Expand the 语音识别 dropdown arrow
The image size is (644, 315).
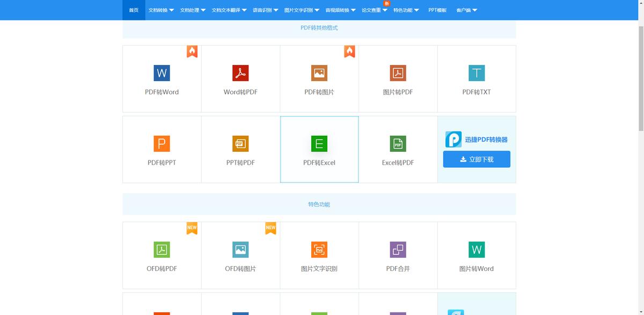(x=276, y=10)
